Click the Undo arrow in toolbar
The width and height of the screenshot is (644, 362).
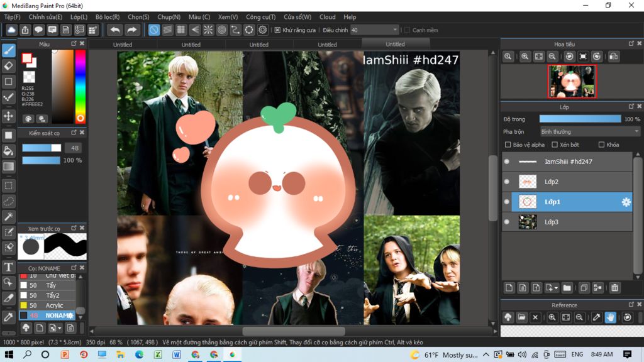point(116,30)
